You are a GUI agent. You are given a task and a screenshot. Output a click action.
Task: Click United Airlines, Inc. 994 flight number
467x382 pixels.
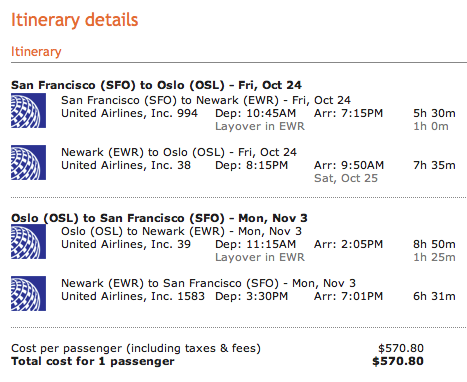click(129, 113)
